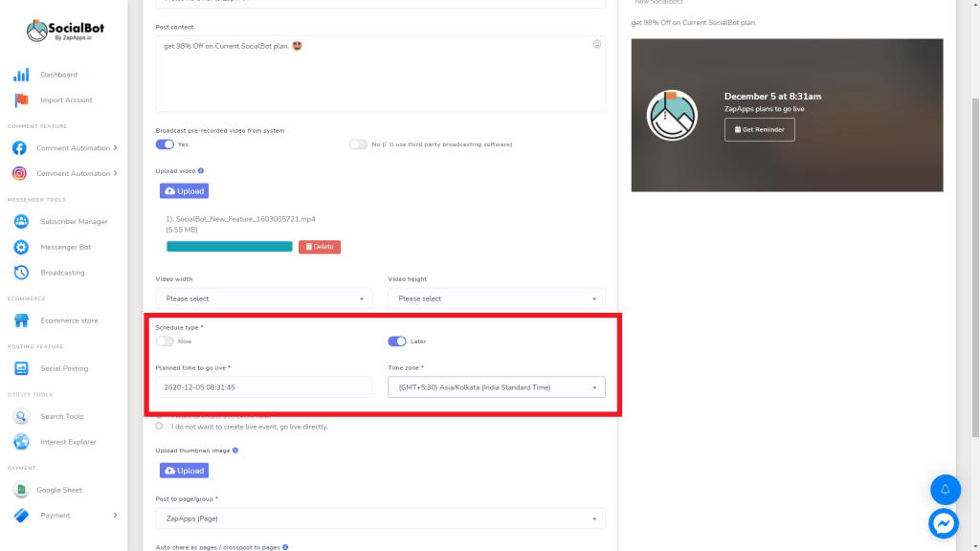The image size is (980, 551).
Task: Open the Messenger chat floating button
Action: [944, 523]
